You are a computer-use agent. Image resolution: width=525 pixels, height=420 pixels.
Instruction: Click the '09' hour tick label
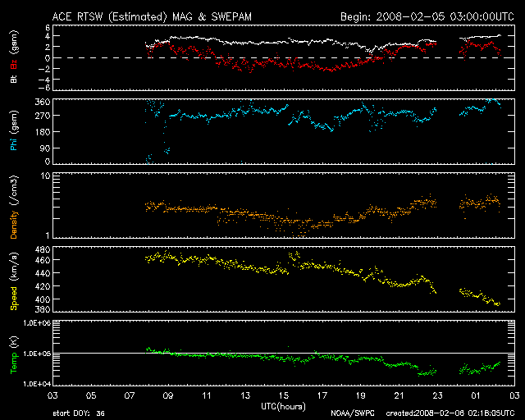(168, 396)
